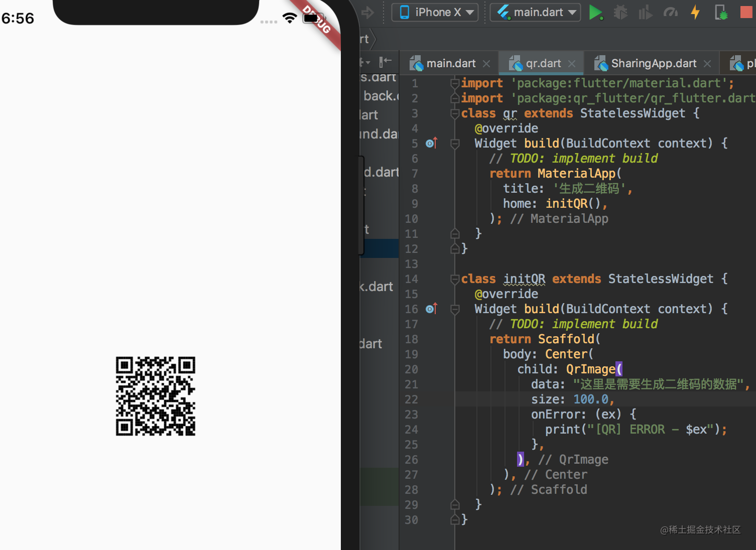Viewport: 756px width, 550px height.
Task: Click override gutter icon on line 5
Action: (x=431, y=144)
